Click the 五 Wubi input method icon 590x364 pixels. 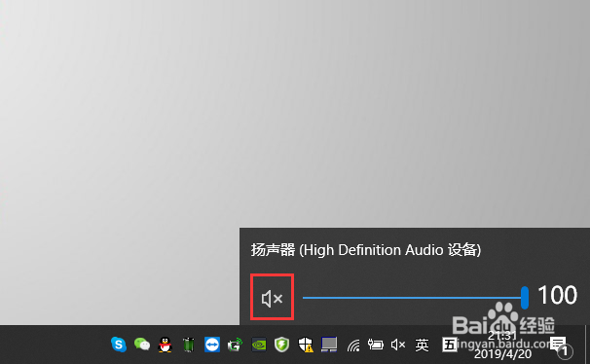tap(449, 345)
